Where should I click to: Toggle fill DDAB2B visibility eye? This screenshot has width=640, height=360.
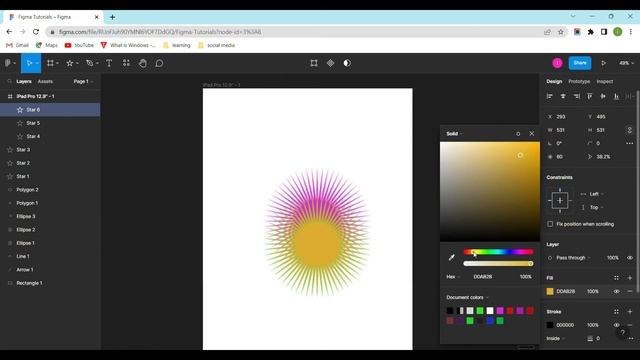tap(616, 291)
